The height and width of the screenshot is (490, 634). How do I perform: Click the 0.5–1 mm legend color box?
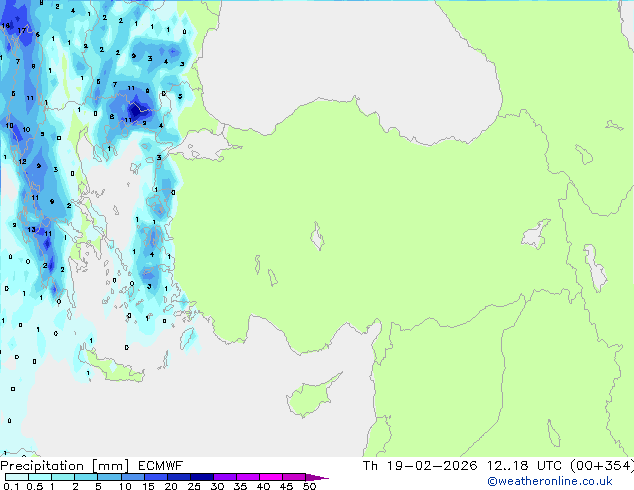point(40,477)
